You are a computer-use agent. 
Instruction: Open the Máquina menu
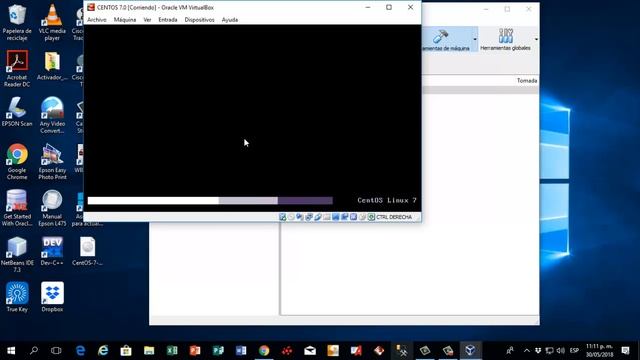coord(125,20)
